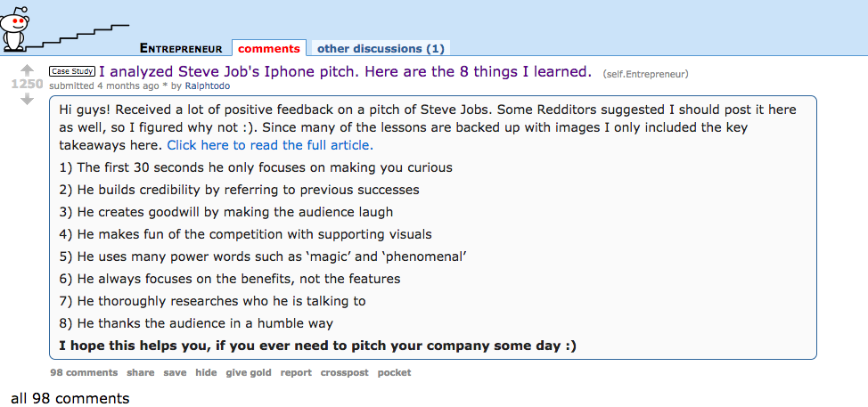Click the (self.Entrepreneur) domain link
Viewport: 868px width, 407px height.
pos(645,73)
